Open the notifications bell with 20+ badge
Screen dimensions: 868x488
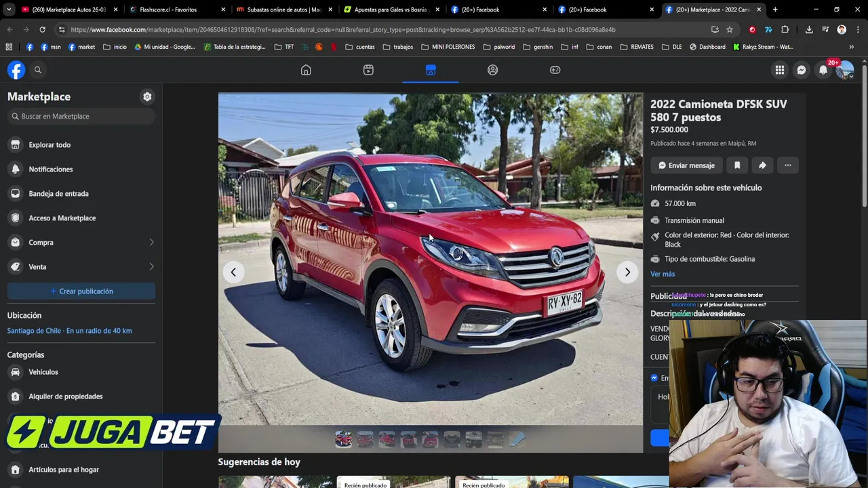823,70
